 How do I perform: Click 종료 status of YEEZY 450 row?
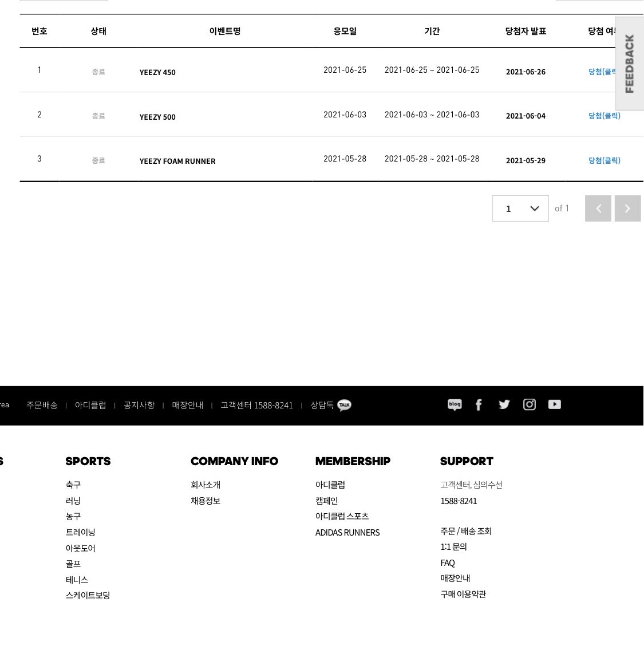point(98,72)
